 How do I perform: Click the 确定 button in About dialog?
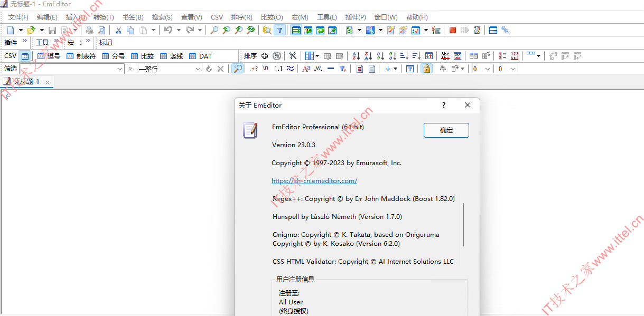tap(446, 130)
